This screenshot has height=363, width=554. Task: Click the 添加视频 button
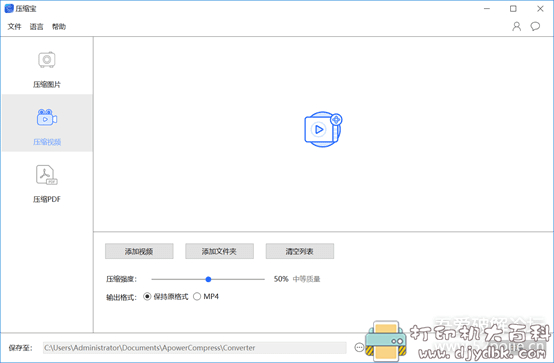tap(139, 251)
